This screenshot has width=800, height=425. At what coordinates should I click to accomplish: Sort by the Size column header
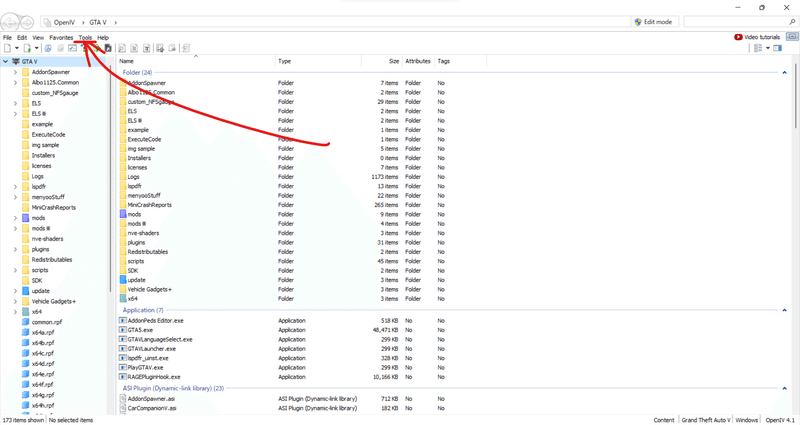(382, 61)
